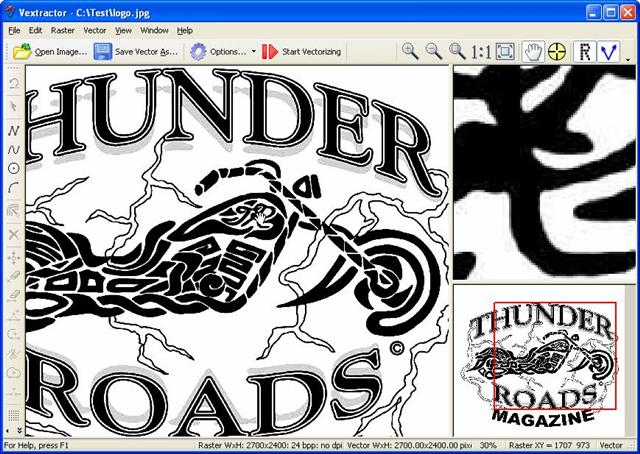Start Vectorizing the image
The width and height of the screenshot is (640, 454).
[302, 52]
